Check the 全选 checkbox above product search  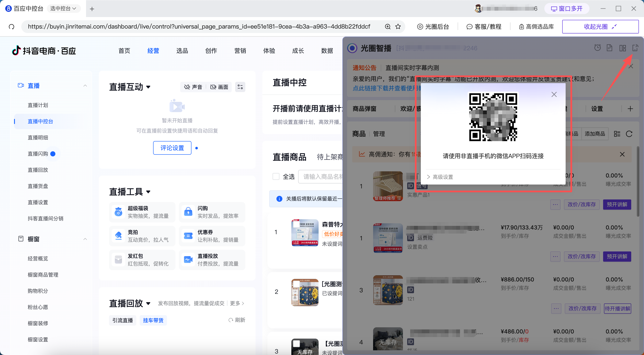[276, 177]
